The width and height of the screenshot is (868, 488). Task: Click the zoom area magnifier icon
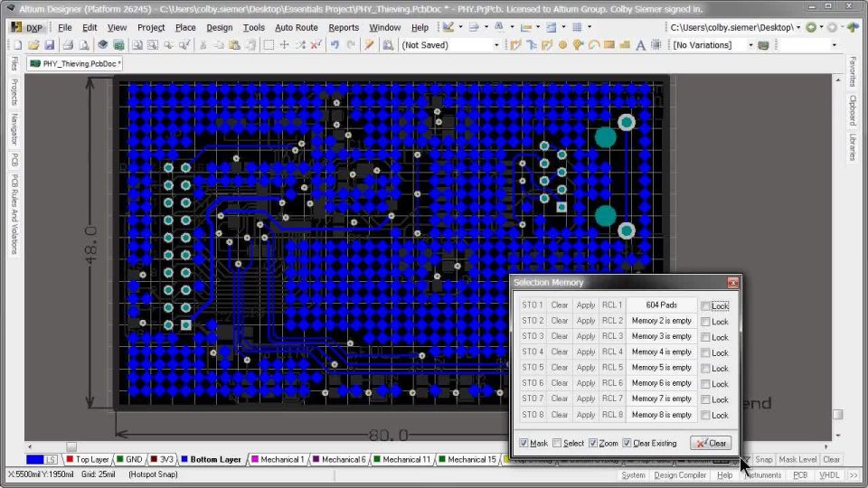(x=153, y=45)
